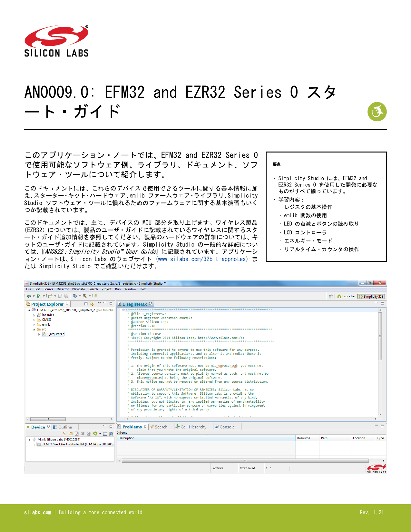Click the Build hammer icon in toolbar
This screenshot has width=411, height=532.
(x=85, y=296)
